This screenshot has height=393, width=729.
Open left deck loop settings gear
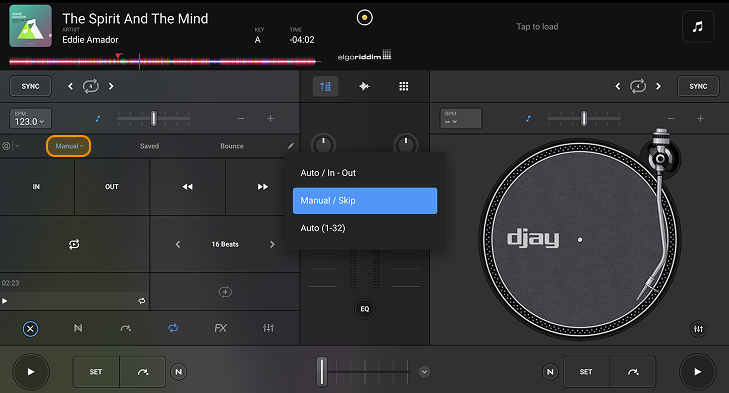point(6,146)
